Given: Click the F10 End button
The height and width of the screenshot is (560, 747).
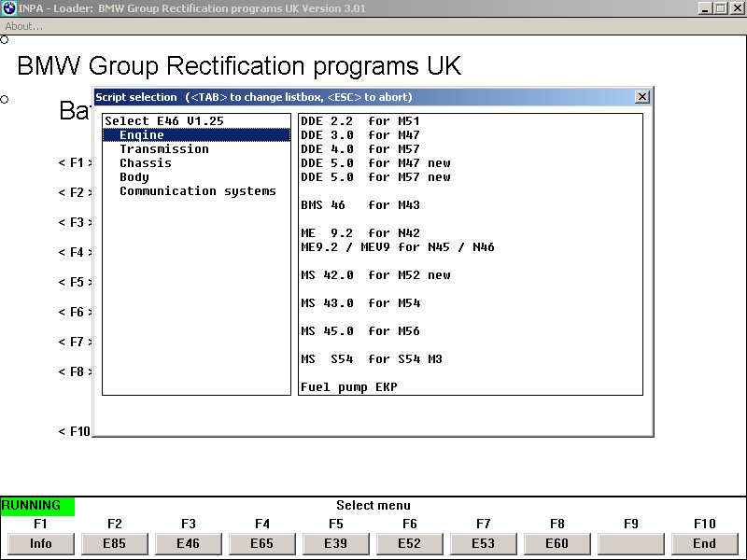Looking at the screenshot, I should point(705,544).
